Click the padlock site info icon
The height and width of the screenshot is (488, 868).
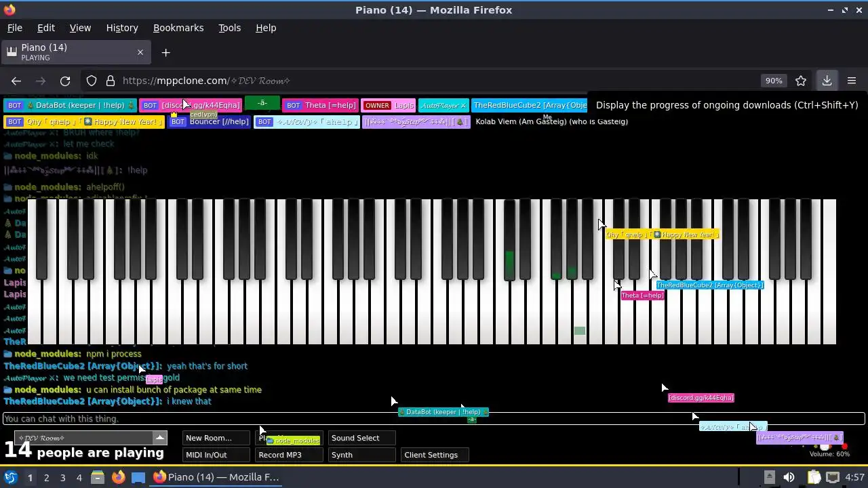coord(110,81)
